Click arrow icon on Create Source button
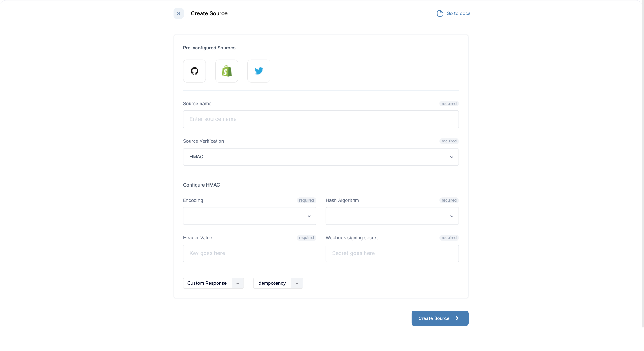The image size is (644, 351). click(x=457, y=318)
